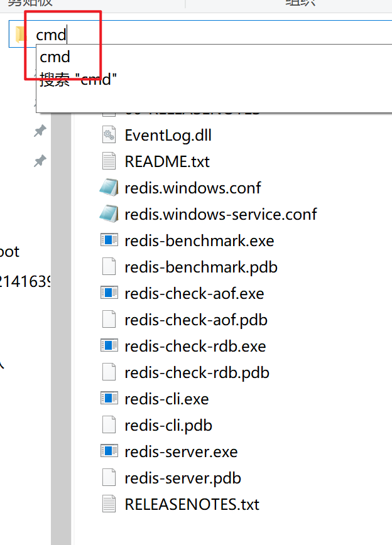Click the redis-benchmark.exe application icon
Viewport: 392px width, 545px height.
pyautogui.click(x=109, y=240)
